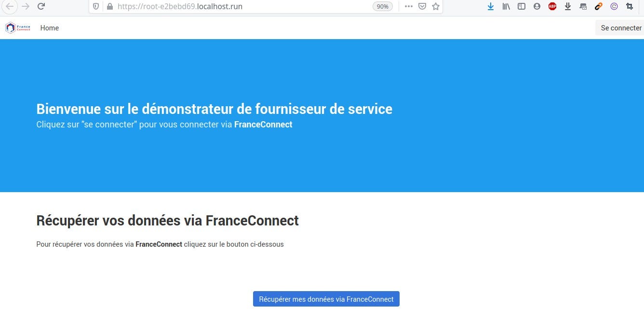Save page to Pocket icon

[x=422, y=6]
